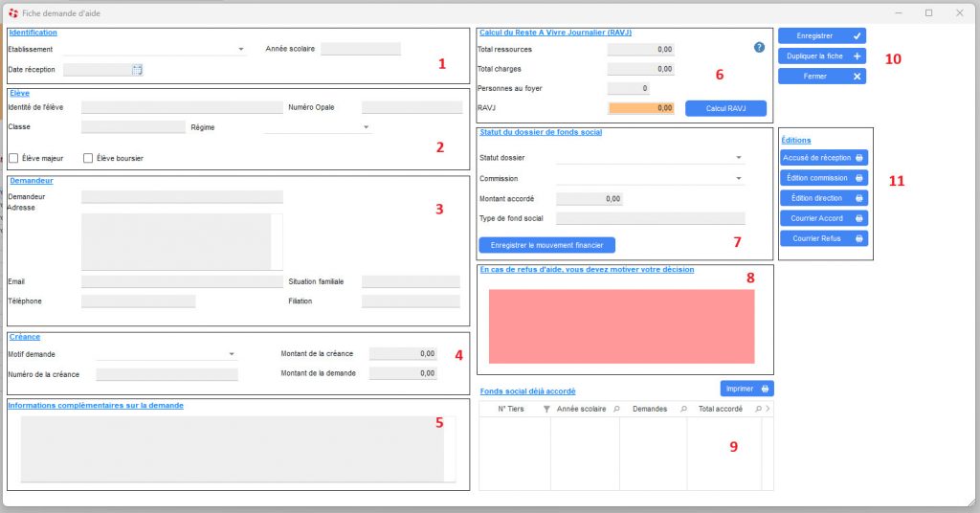Click the Calcul RAVJ button
The image size is (980, 513).
[x=725, y=108]
